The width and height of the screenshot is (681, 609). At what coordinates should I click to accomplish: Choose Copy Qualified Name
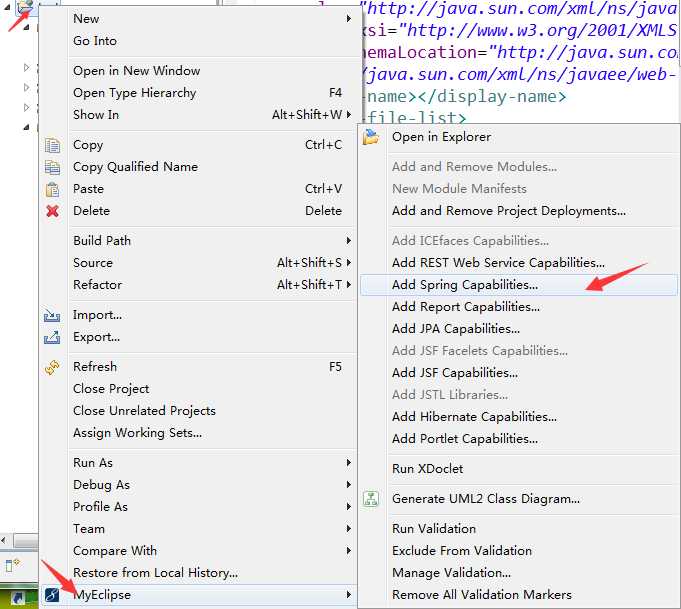pyautogui.click(x=198, y=167)
